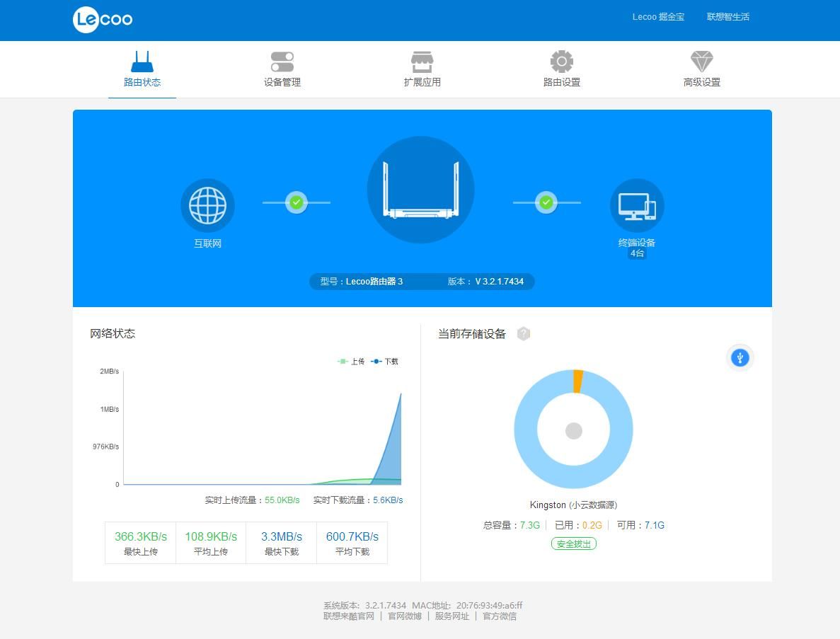Open the 设备管理 device management tab
Image resolution: width=840 pixels, height=639 pixels.
(x=282, y=69)
